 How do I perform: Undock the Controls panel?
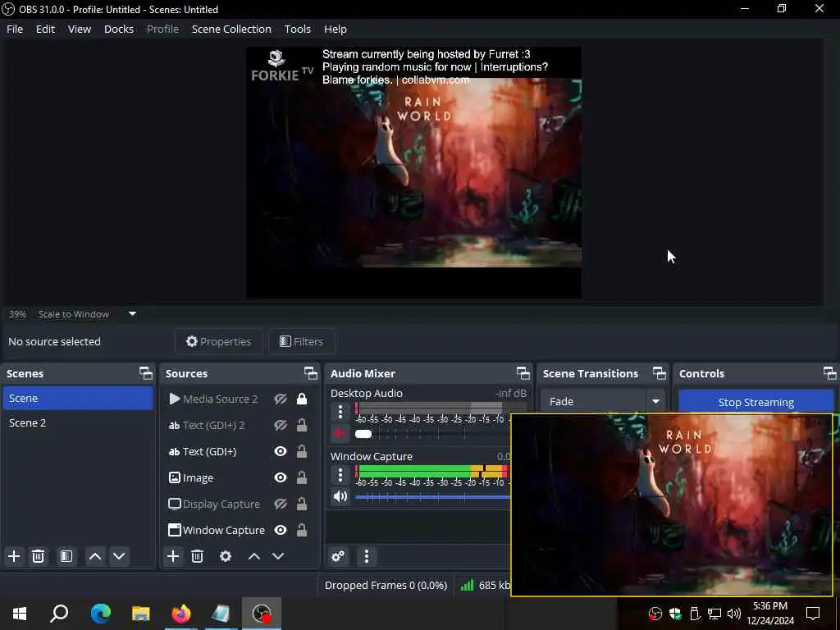(x=830, y=373)
